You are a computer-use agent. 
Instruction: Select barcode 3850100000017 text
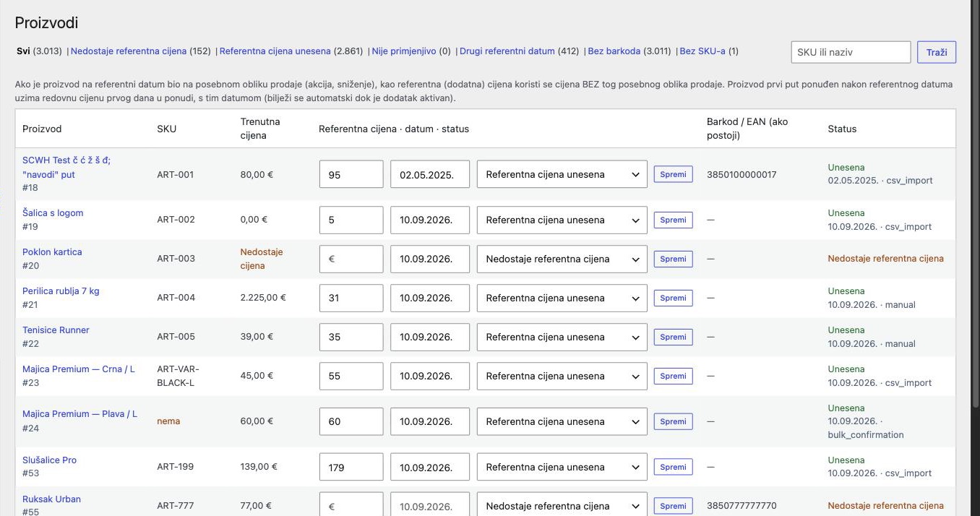pos(742,174)
